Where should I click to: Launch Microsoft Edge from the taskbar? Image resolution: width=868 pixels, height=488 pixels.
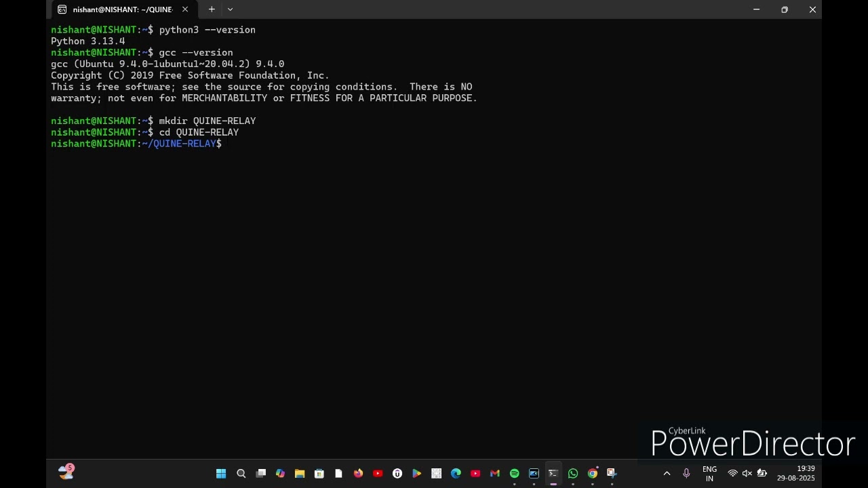point(456,473)
